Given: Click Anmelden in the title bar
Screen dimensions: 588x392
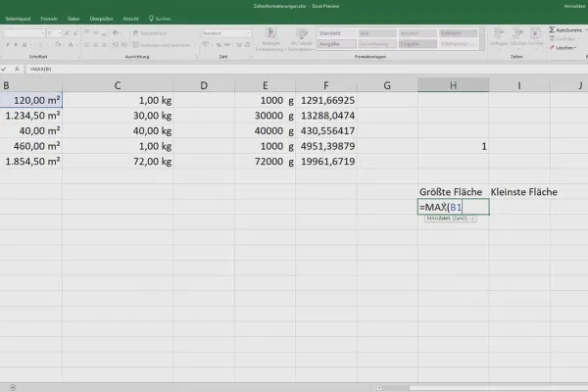Looking at the screenshot, I should [574, 6].
